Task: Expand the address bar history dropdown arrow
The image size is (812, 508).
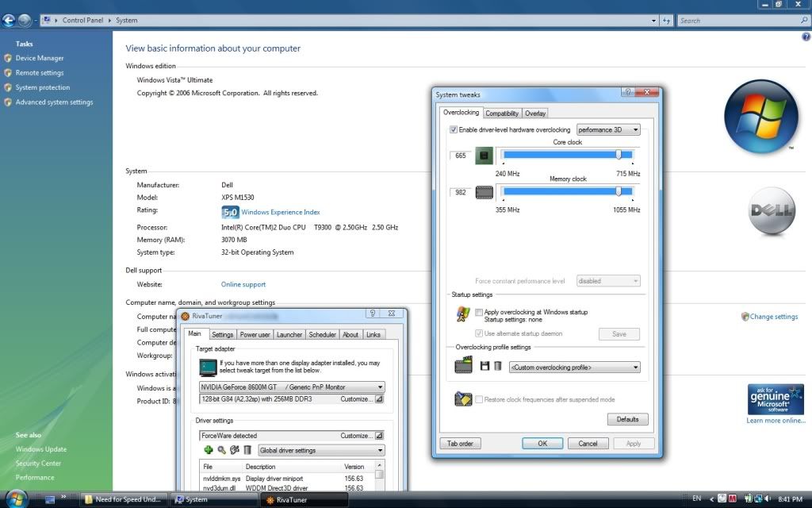Action: pos(653,21)
